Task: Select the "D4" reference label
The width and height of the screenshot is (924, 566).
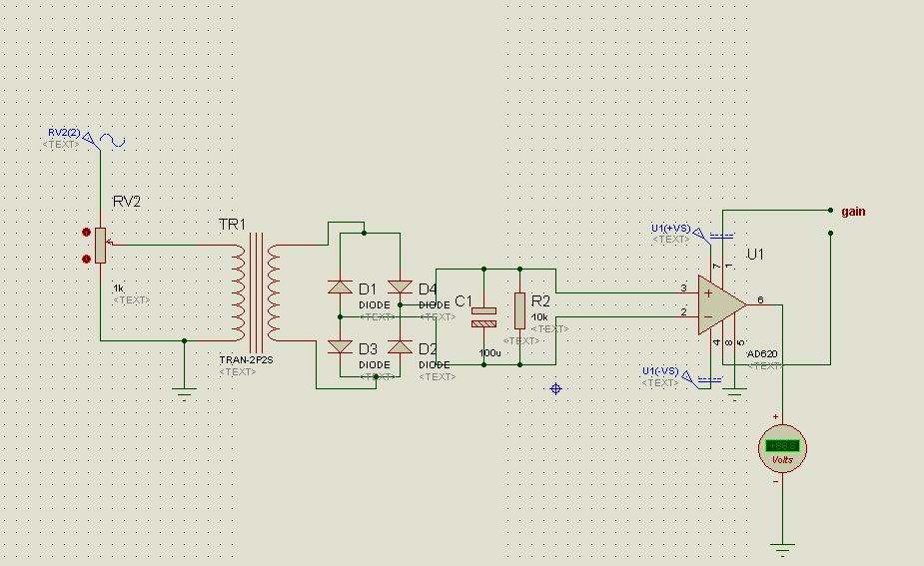Action: [x=428, y=289]
